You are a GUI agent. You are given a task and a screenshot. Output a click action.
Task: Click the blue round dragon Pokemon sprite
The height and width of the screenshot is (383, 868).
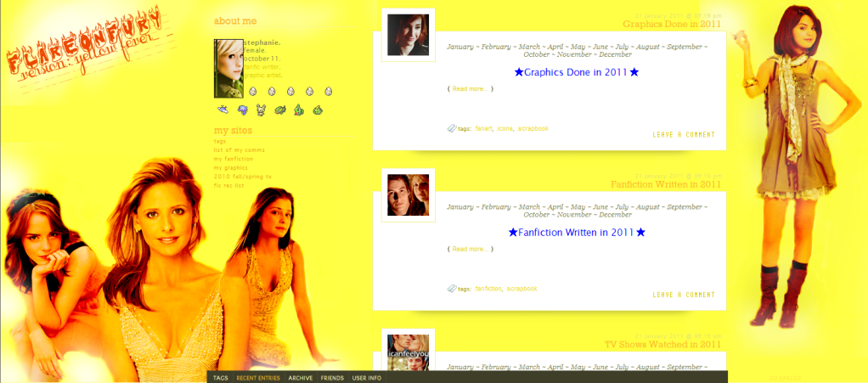(242, 110)
